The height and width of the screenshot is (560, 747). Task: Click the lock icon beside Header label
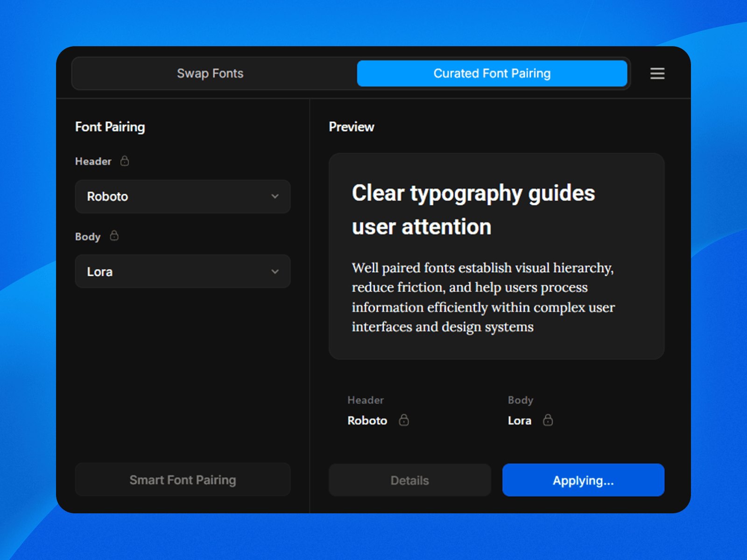(x=124, y=161)
